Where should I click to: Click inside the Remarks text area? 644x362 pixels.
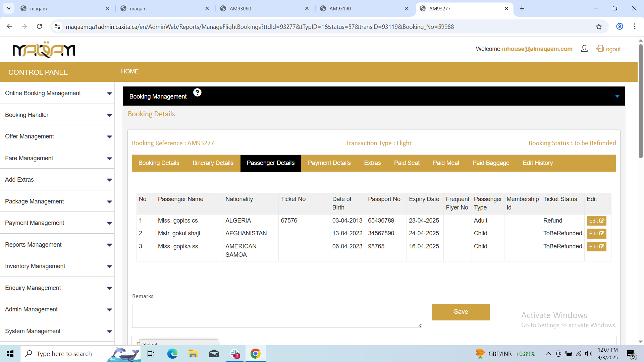click(x=277, y=315)
